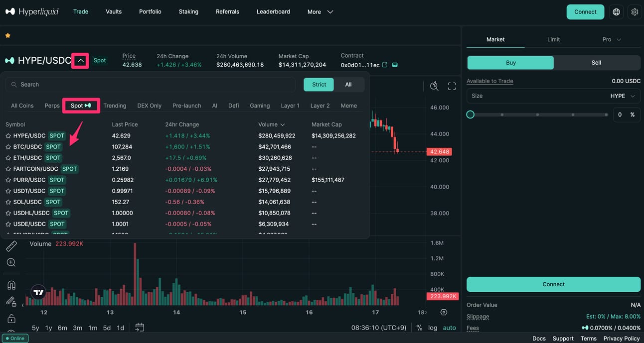Open language selector globe icon
644x343 pixels.
click(x=617, y=12)
